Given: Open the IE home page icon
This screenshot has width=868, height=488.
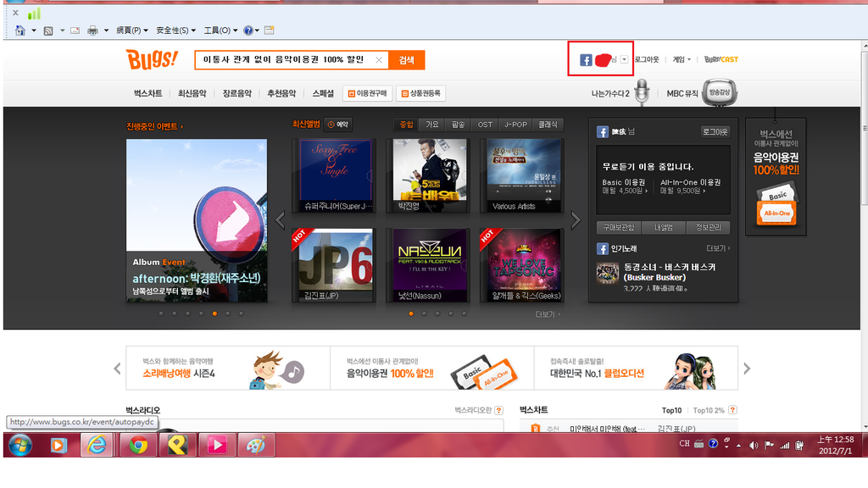Looking at the screenshot, I should (20, 30).
